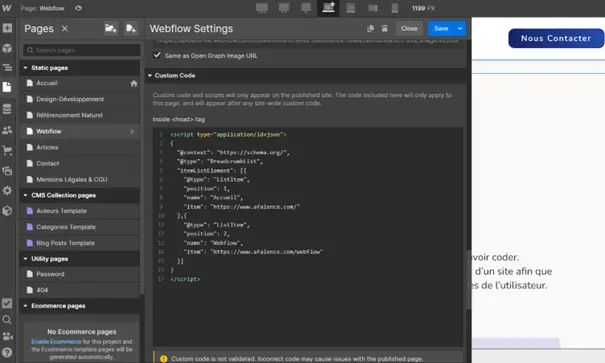Open the Symbols cube panel
This screenshot has width=605, height=363.
[x=7, y=48]
